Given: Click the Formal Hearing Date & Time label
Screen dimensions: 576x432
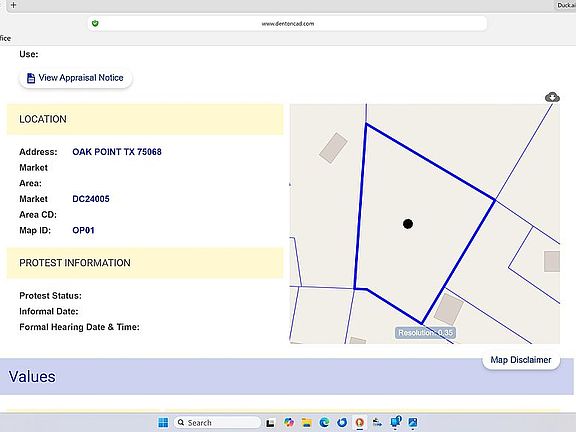Looking at the screenshot, I should 79,327.
